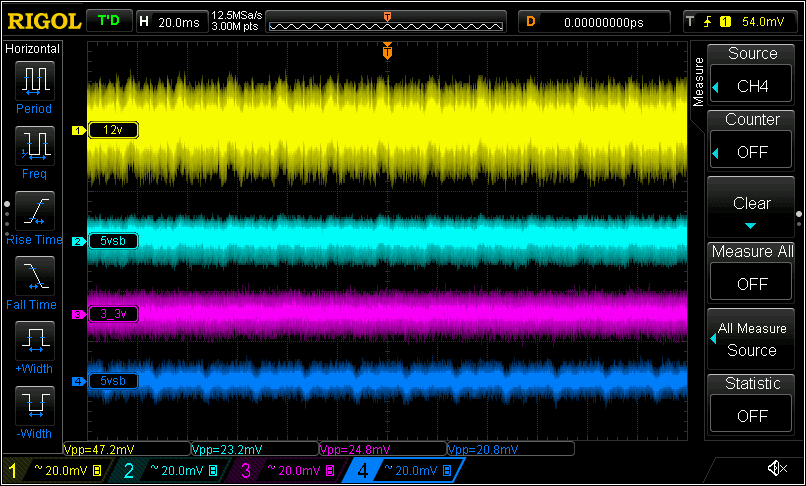806x486 pixels.
Task: Click the muted speaker icon
Action: [x=777, y=468]
